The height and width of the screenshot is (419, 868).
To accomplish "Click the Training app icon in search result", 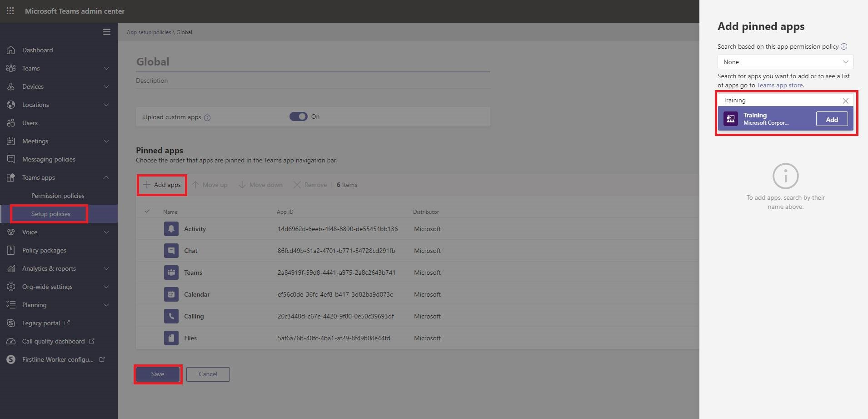I will point(731,119).
